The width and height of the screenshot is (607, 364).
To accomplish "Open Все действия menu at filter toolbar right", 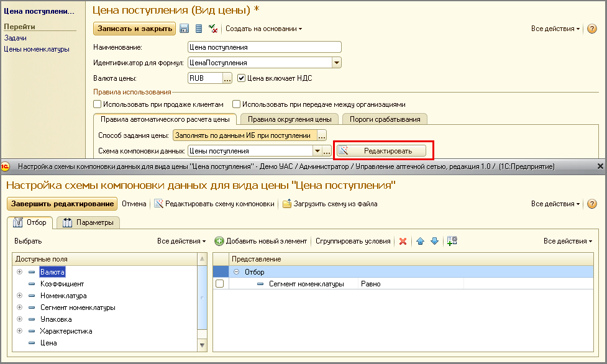I will coord(567,241).
